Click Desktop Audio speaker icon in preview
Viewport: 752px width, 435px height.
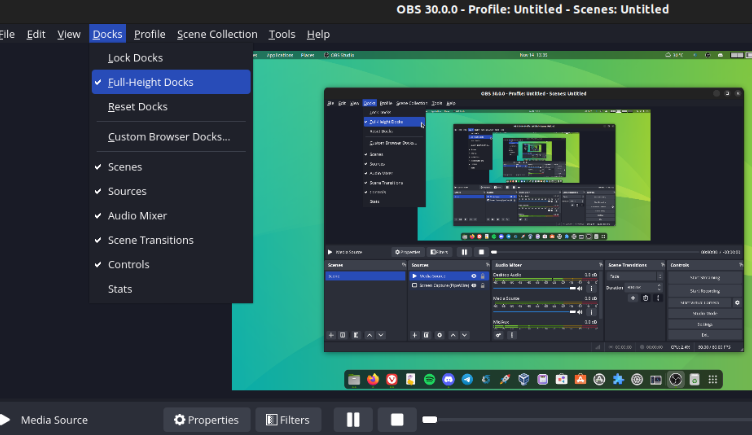(580, 288)
